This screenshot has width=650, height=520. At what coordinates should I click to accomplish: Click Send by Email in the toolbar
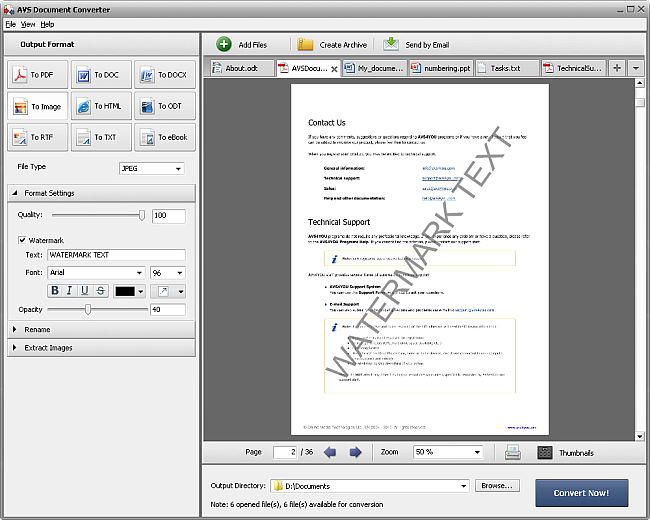416,44
